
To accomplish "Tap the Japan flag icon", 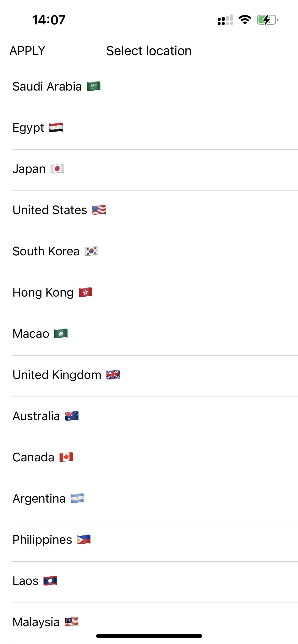I will (x=57, y=169).
